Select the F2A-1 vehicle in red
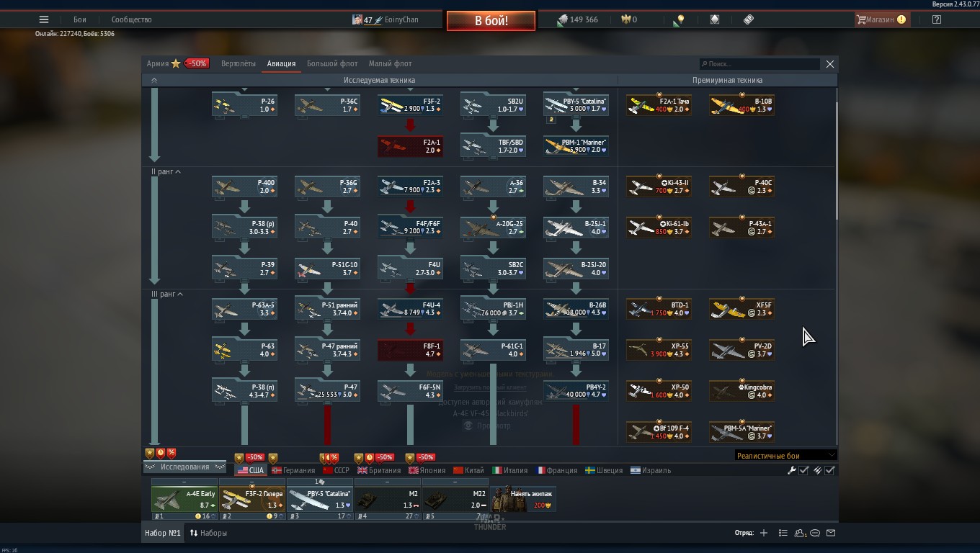Screen dimensions: 980x553 click(x=411, y=146)
